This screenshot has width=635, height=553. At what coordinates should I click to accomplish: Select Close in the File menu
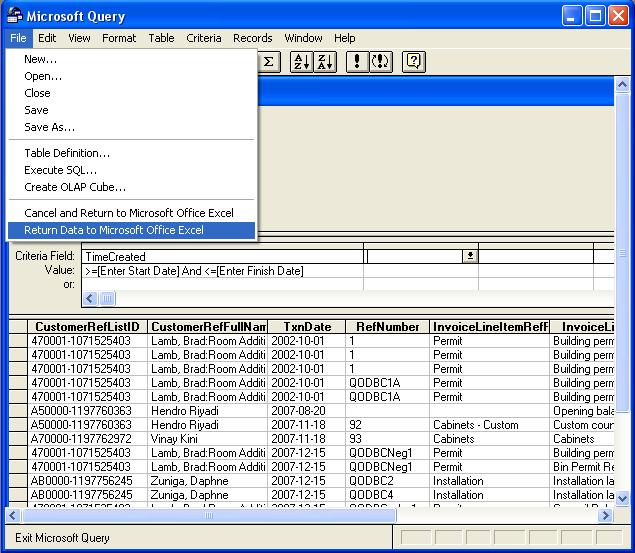[x=132, y=93]
